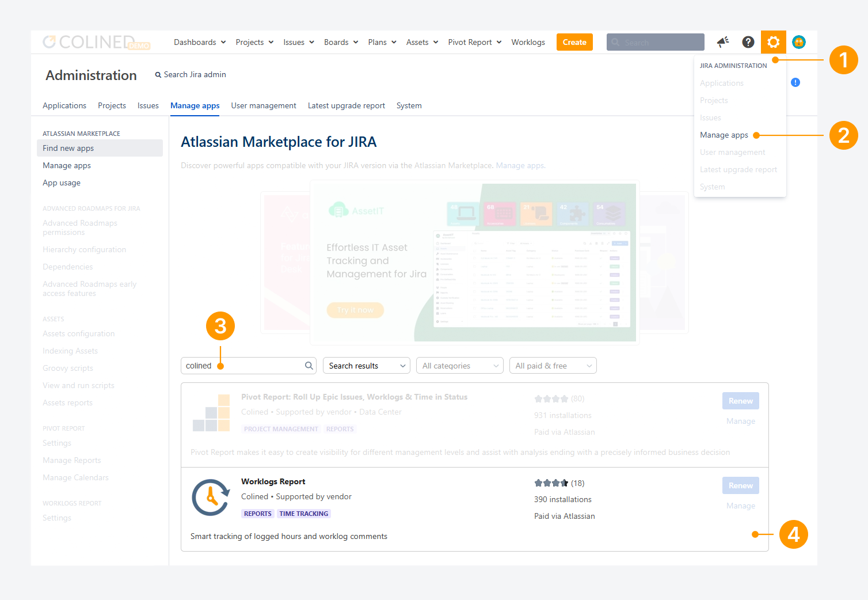The width and height of the screenshot is (868, 600).
Task: Open Manage Calendars in sidebar
Action: coord(75,477)
